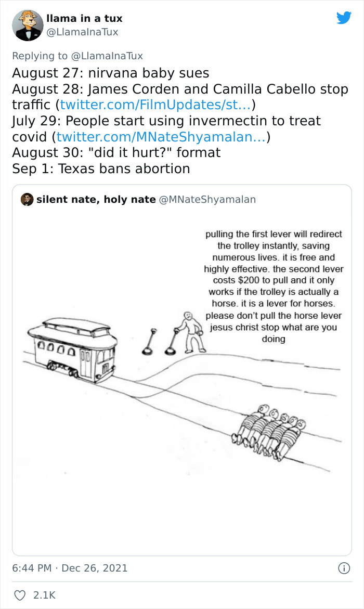Click the @LlamaInaTux handle below the display name
This screenshot has height=609, width=364.
(82, 32)
